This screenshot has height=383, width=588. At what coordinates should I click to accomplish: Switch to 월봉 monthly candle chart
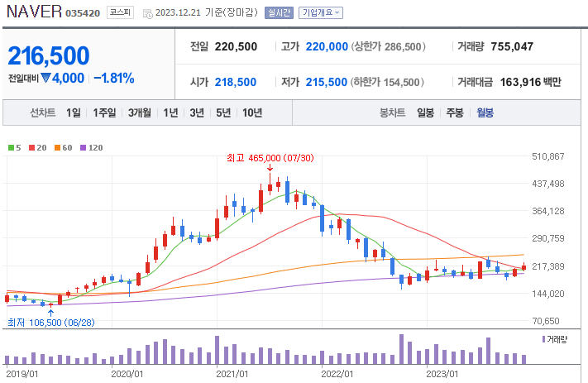pyautogui.click(x=485, y=113)
